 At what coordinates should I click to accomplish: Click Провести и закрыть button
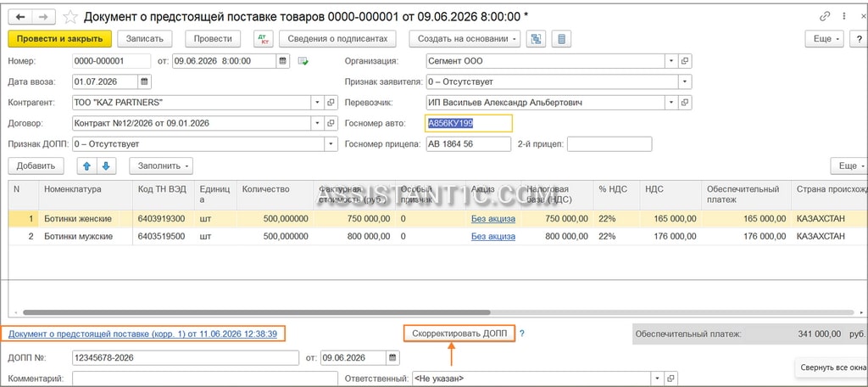[60, 39]
